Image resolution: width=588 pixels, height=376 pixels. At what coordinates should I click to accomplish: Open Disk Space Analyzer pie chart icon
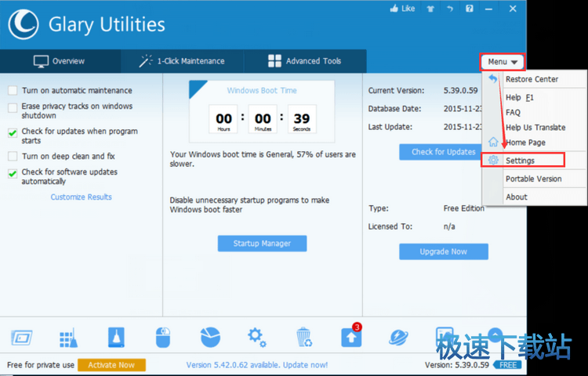(x=210, y=338)
